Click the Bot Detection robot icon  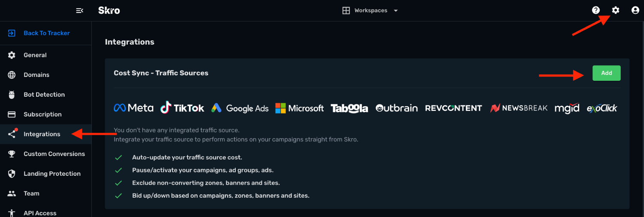(12, 95)
